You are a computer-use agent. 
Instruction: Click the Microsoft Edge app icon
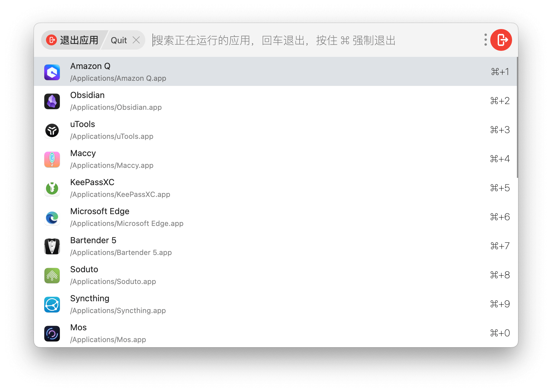pyautogui.click(x=52, y=217)
